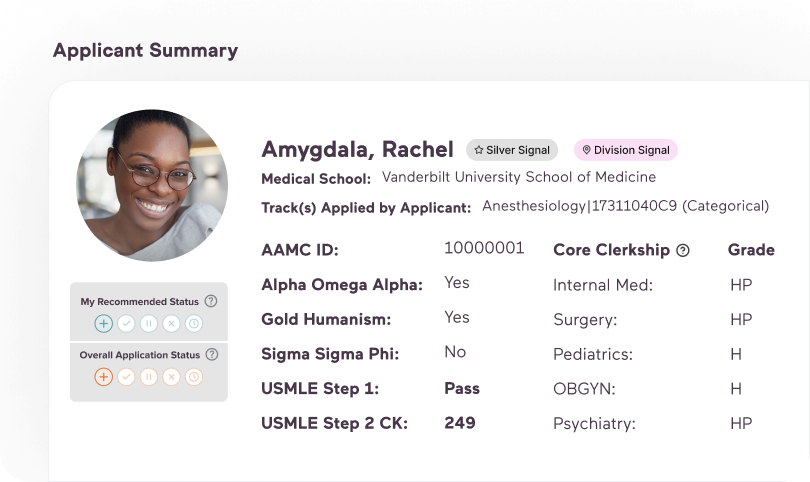Click the plus icon under Overall Application Status
The height and width of the screenshot is (482, 810).
pos(104,377)
